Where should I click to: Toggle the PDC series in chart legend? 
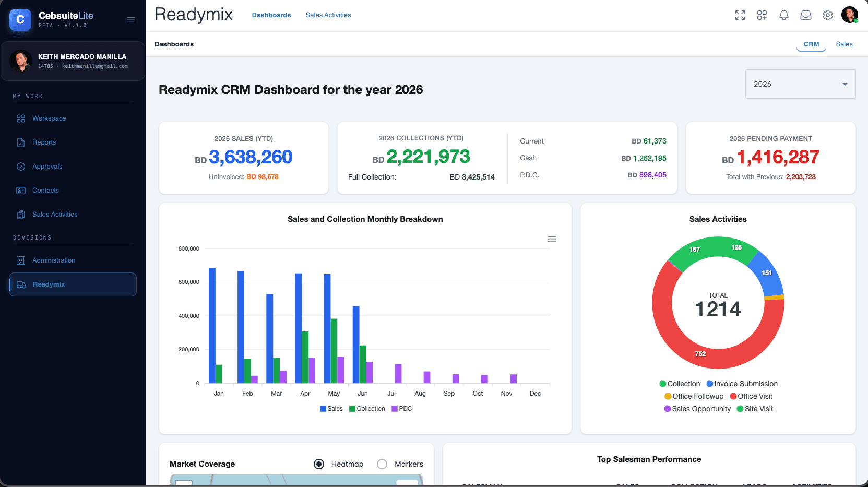(402, 409)
